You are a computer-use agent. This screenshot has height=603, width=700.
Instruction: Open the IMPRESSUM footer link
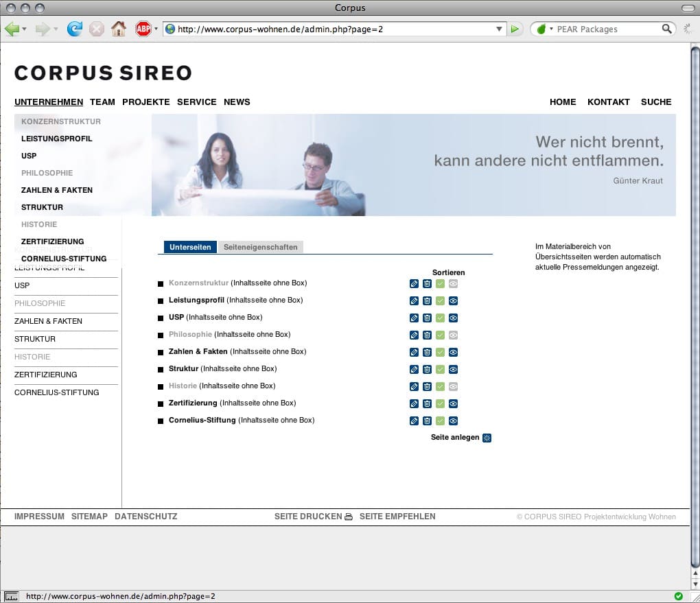[39, 517]
